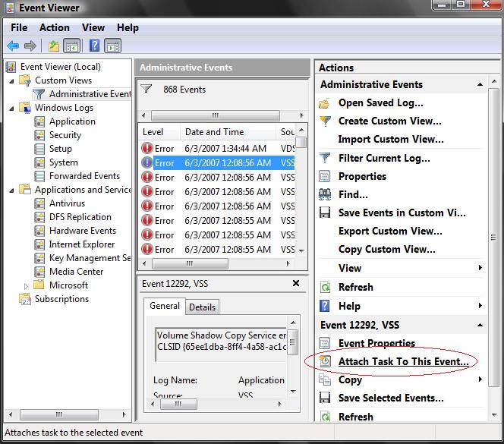
Task: Click the Security log icon in tree
Action: (39, 135)
